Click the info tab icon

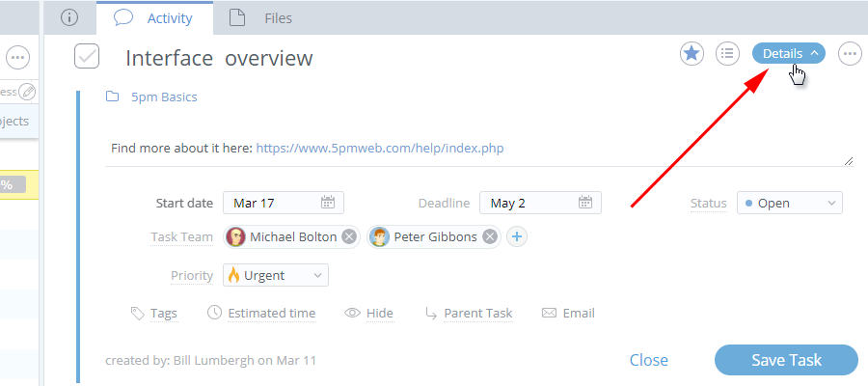(68, 17)
